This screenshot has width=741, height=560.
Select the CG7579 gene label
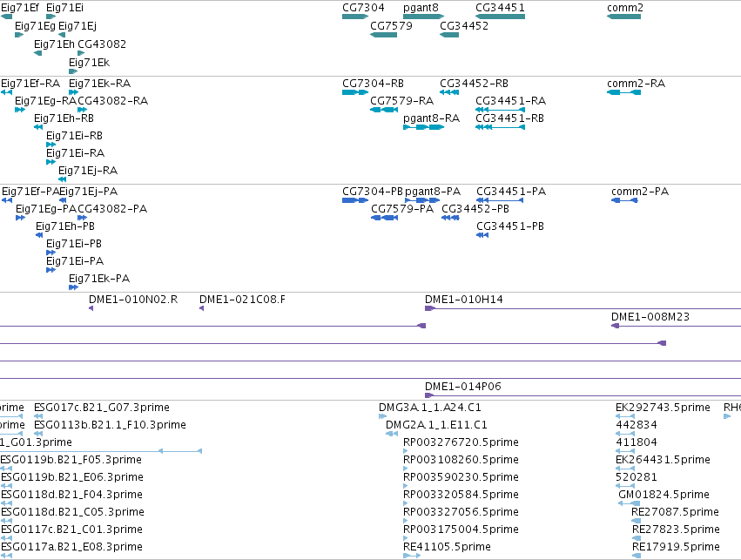tap(391, 26)
